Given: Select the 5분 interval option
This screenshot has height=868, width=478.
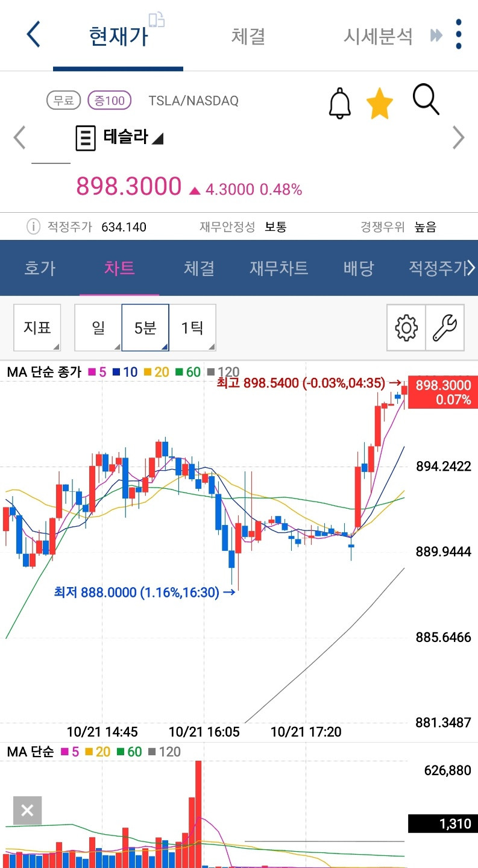Looking at the screenshot, I should click(145, 327).
